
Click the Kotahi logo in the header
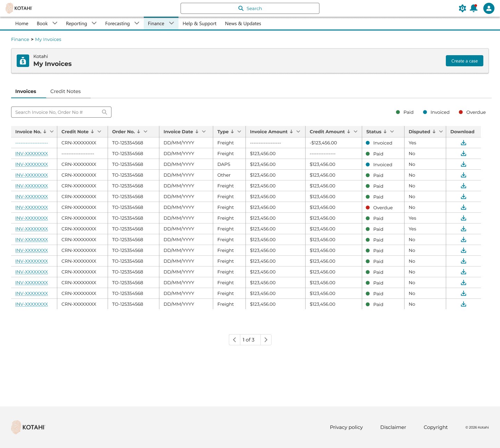(19, 8)
